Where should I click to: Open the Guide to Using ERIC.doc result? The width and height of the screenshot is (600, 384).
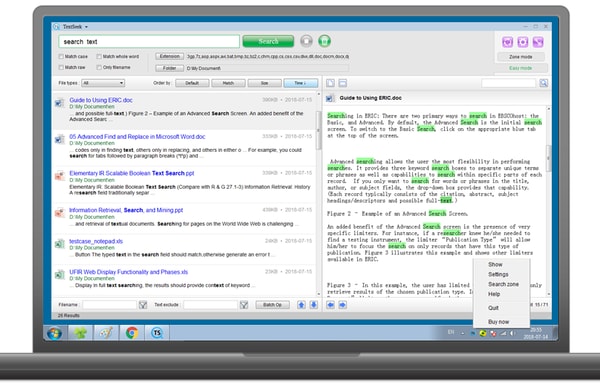click(x=101, y=100)
